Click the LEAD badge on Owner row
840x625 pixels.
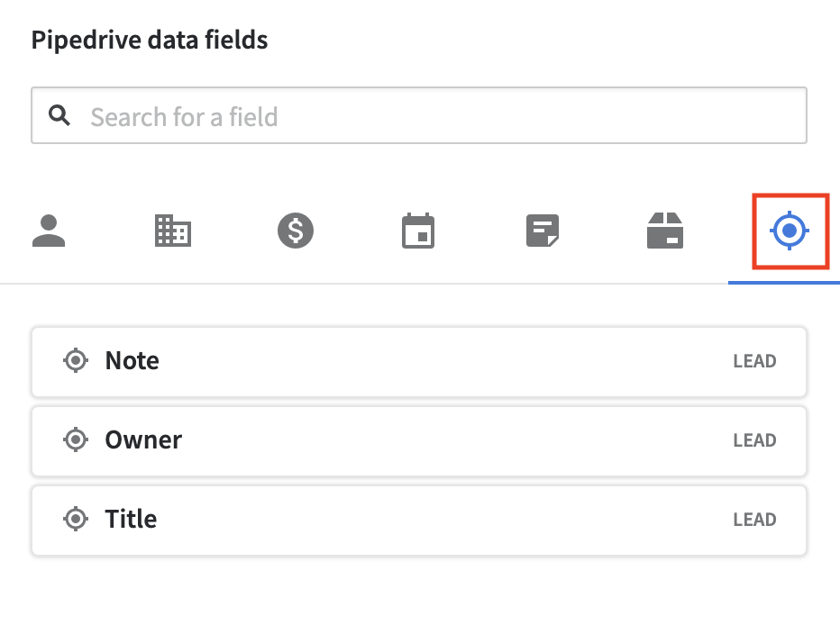pyautogui.click(x=754, y=441)
